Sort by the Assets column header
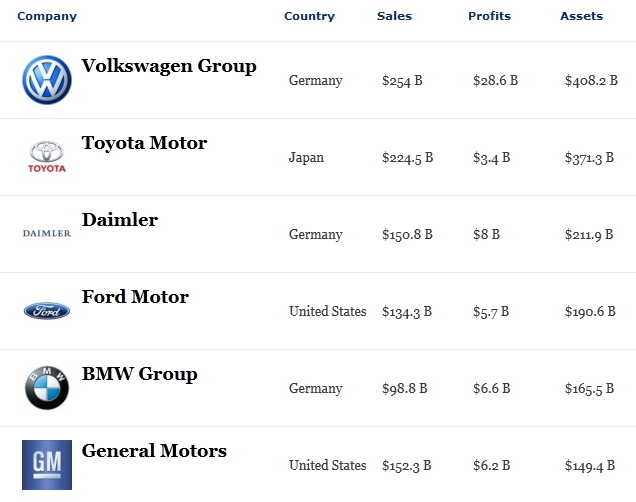The image size is (636, 502). [x=582, y=16]
